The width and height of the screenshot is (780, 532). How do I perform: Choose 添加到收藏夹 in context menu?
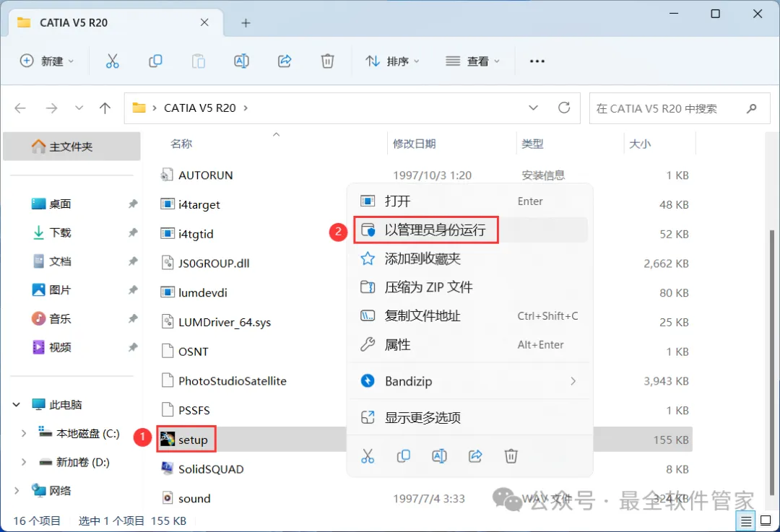470,258
